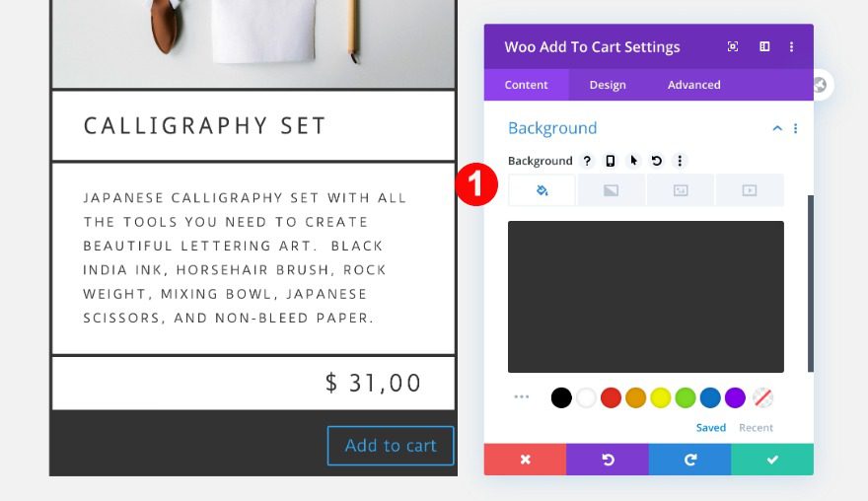Reset the Background option
The image size is (868, 501).
(x=656, y=161)
